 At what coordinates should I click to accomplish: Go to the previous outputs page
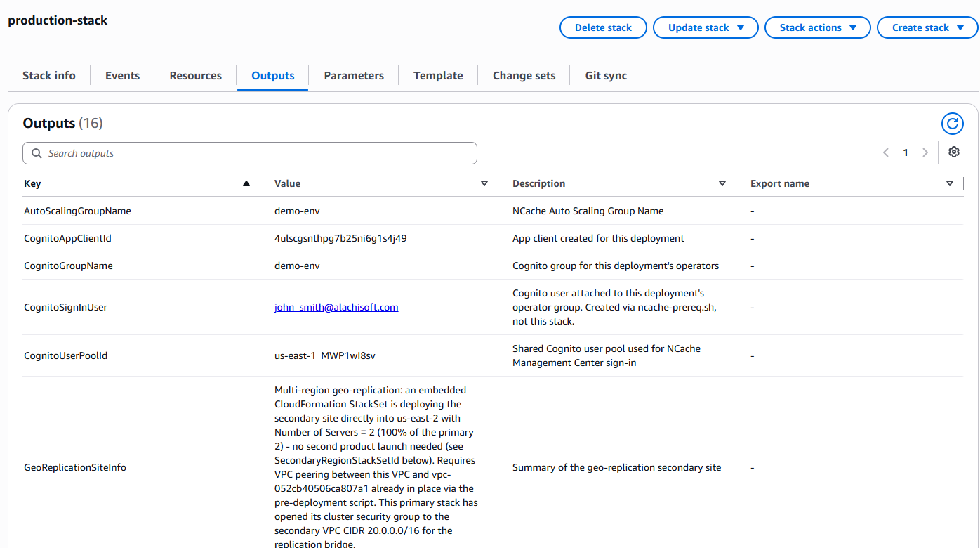[886, 152]
